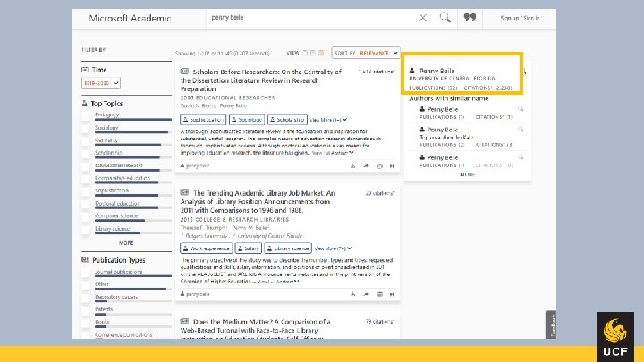Click the Sophistication topic tag
This screenshot has width=644, height=362.
click(203, 120)
